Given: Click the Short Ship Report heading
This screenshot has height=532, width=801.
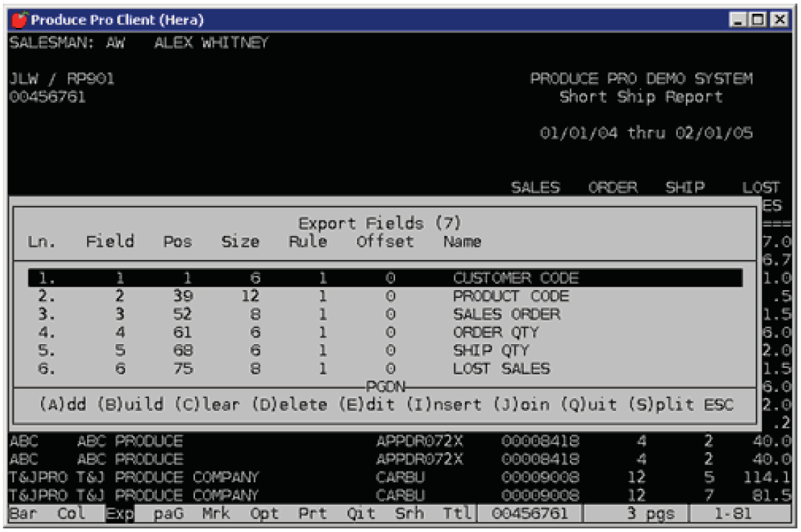Looking at the screenshot, I should point(641,96).
